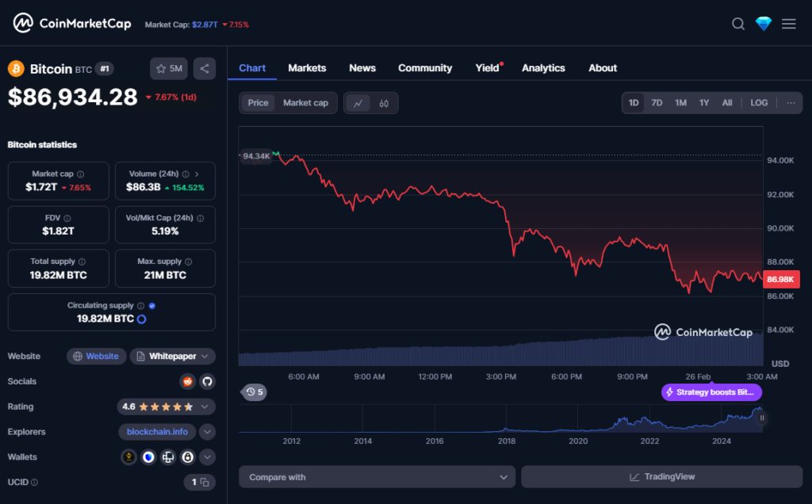This screenshot has width=812, height=504.
Task: Expand the Rating dropdown chevron
Action: (205, 407)
